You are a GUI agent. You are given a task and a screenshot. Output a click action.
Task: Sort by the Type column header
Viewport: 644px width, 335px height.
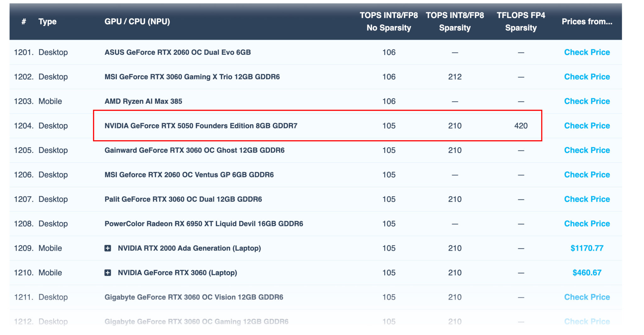tap(47, 22)
